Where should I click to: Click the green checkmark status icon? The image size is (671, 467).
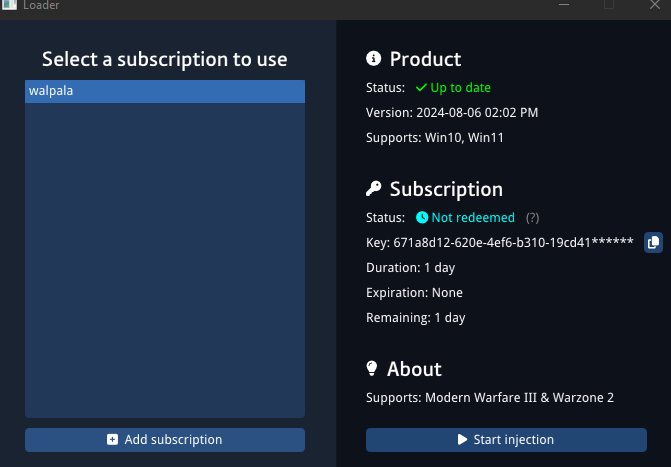(421, 88)
